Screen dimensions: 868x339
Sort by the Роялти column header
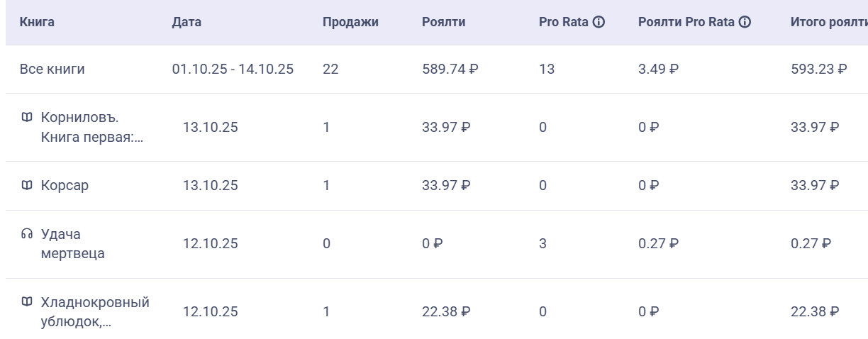tap(443, 22)
